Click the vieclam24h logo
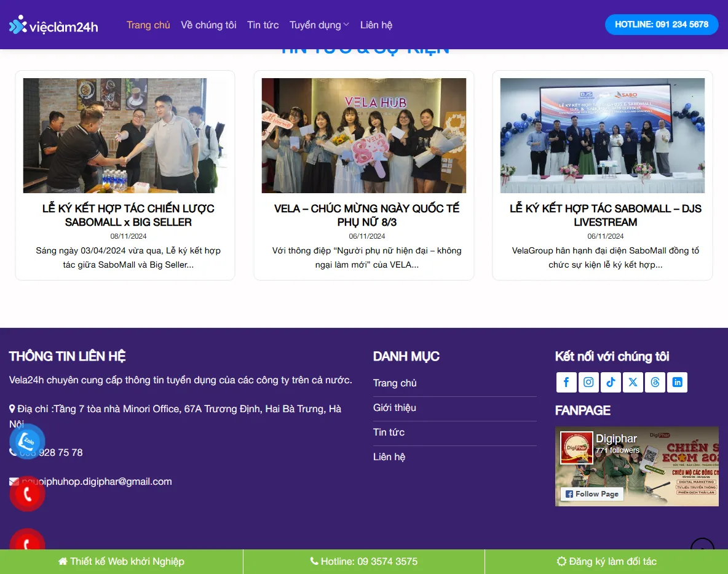The width and height of the screenshot is (728, 574). [53, 25]
